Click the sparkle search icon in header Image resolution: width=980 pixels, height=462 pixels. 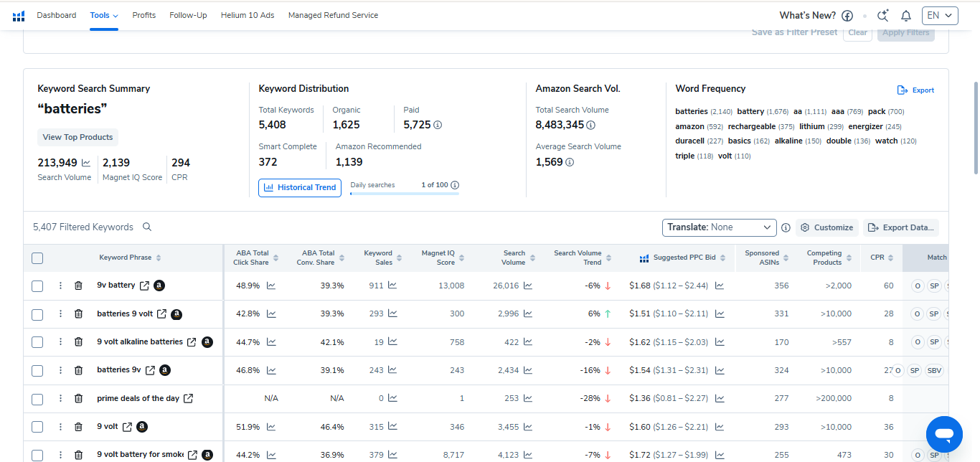coord(883,16)
